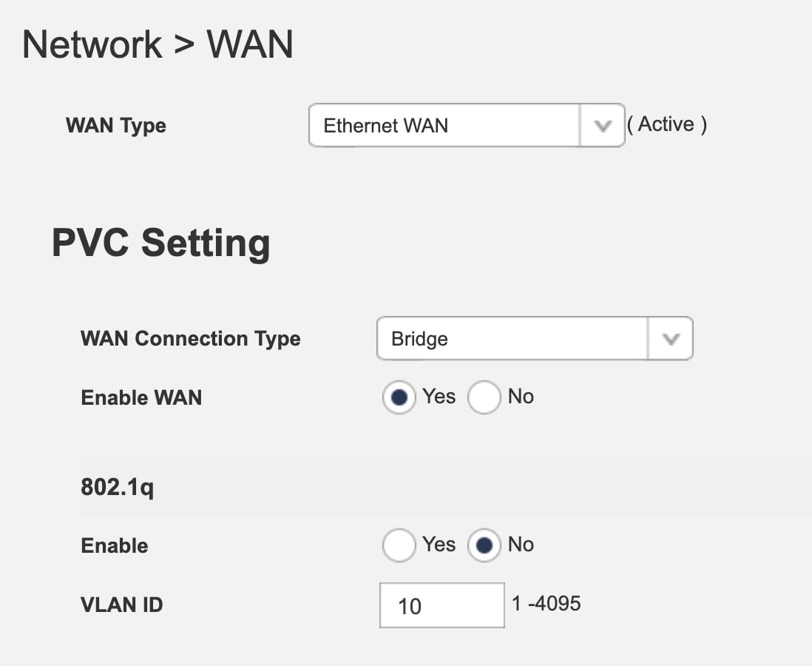Open the WAN Connection Type box showing Bridge
This screenshot has height=666, width=812.
[512, 339]
